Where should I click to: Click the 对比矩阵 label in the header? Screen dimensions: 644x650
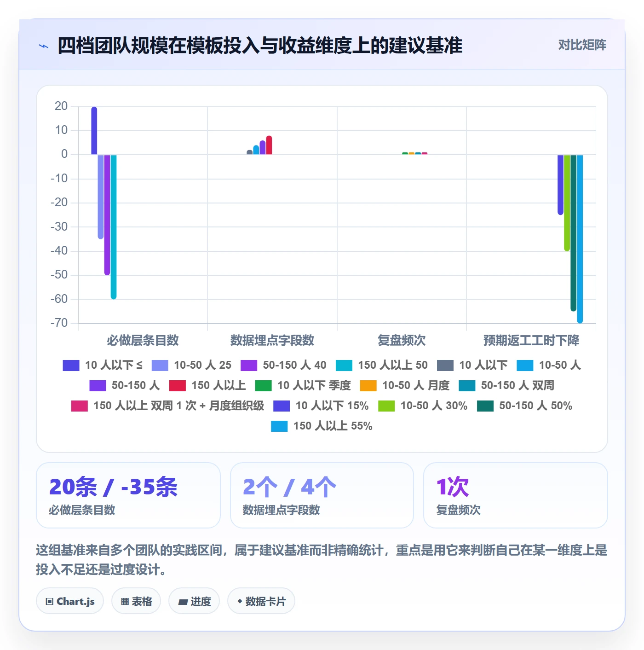tap(582, 45)
